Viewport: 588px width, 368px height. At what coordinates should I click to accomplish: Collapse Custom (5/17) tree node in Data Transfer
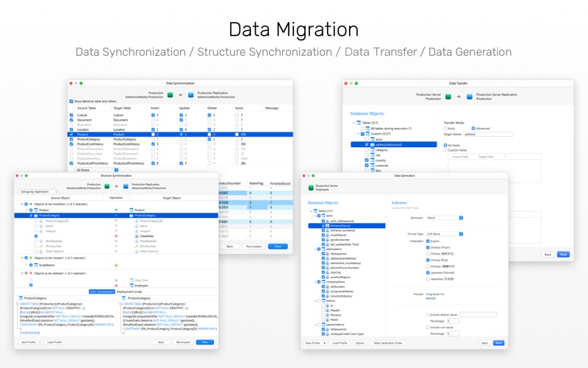point(358,134)
